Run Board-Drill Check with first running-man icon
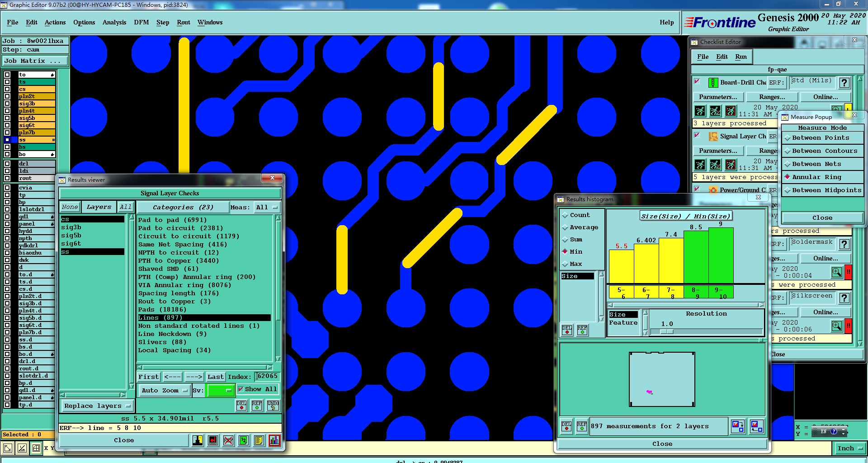Screen dimensions: 868x463 700,111
